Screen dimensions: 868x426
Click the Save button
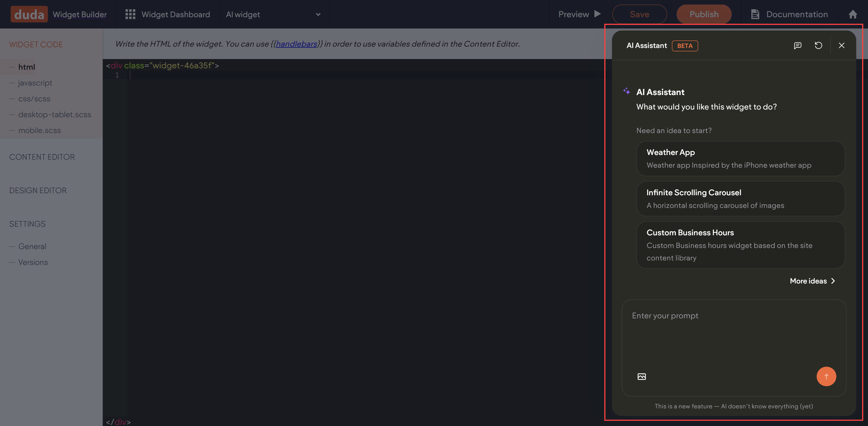[x=639, y=14]
